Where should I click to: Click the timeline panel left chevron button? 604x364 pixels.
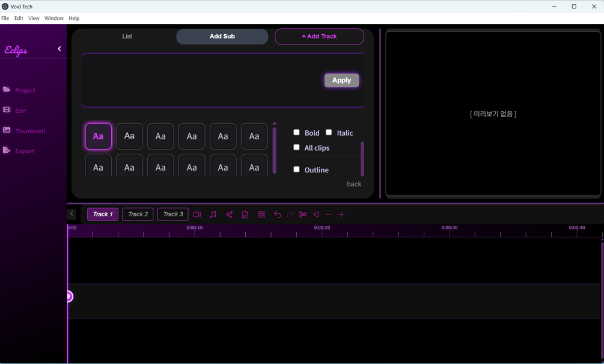click(x=72, y=214)
